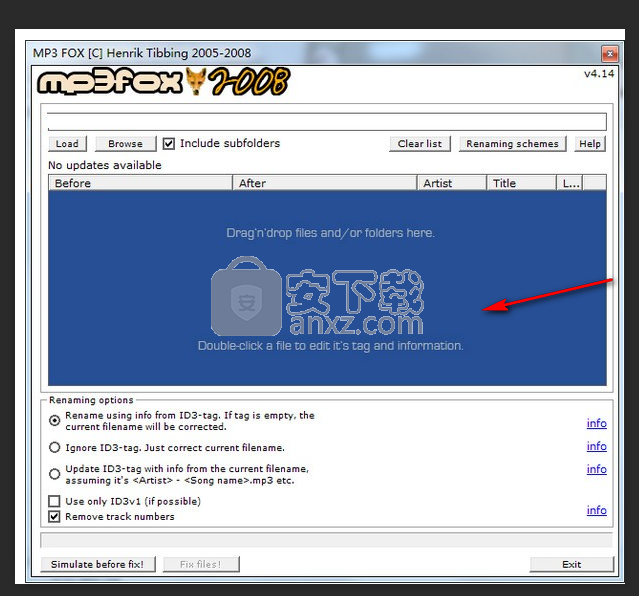Select Update ID3-tag from filename option
The width and height of the screenshot is (639, 596).
pyautogui.click(x=54, y=474)
